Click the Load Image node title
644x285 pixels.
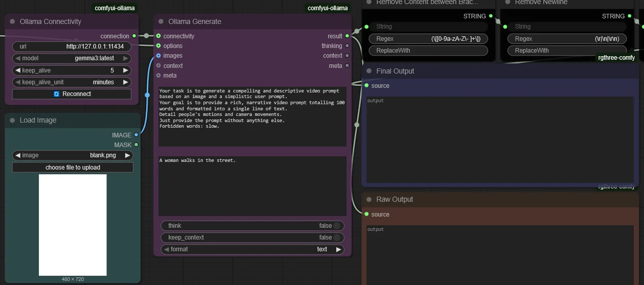[x=38, y=120]
